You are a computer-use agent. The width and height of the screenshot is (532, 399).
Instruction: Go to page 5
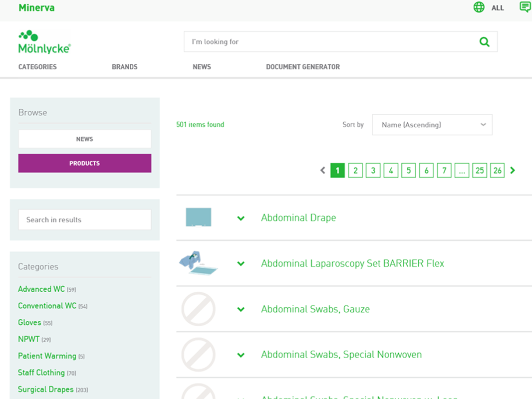pos(409,170)
